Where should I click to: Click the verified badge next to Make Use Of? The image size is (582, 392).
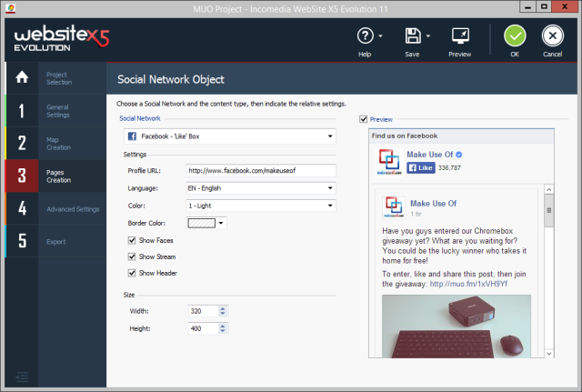[459, 155]
